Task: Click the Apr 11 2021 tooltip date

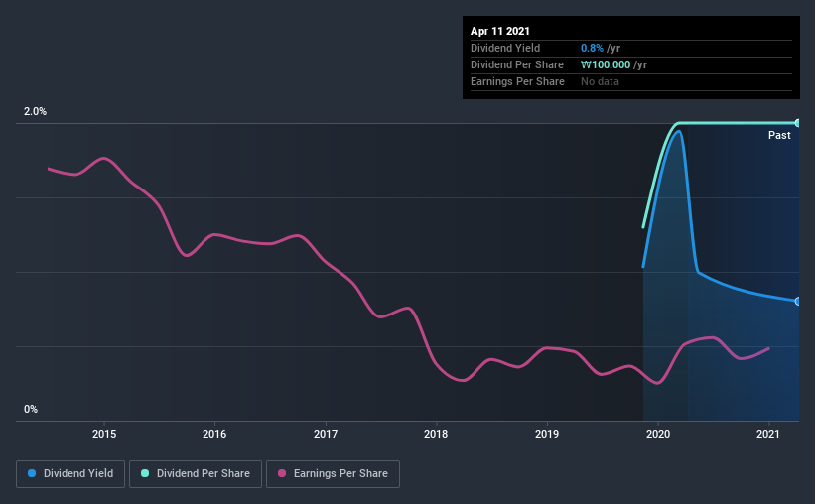Action: (x=500, y=31)
